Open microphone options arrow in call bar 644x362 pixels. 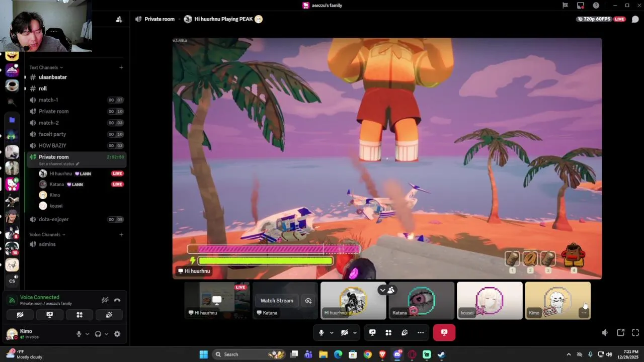pyautogui.click(x=332, y=332)
